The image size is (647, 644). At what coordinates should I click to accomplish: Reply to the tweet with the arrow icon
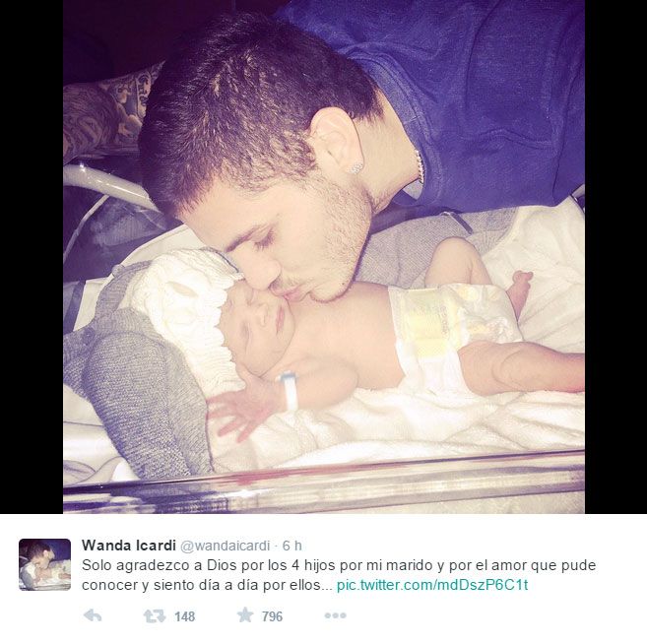coord(93,616)
